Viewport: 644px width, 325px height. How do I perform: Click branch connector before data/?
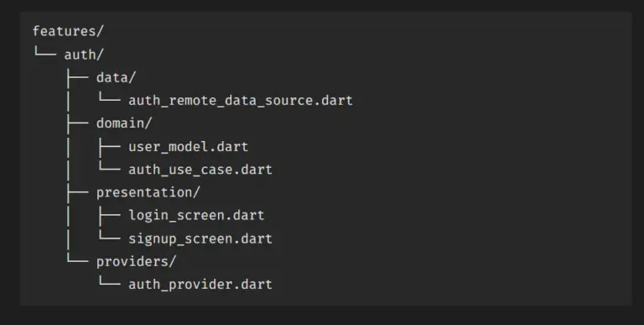tap(77, 76)
